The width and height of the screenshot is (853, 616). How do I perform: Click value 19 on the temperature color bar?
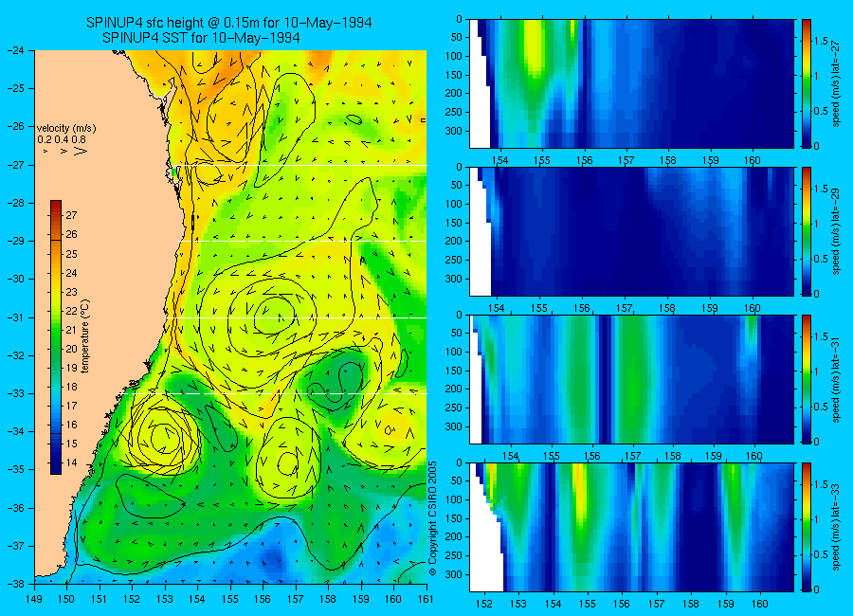(71, 368)
